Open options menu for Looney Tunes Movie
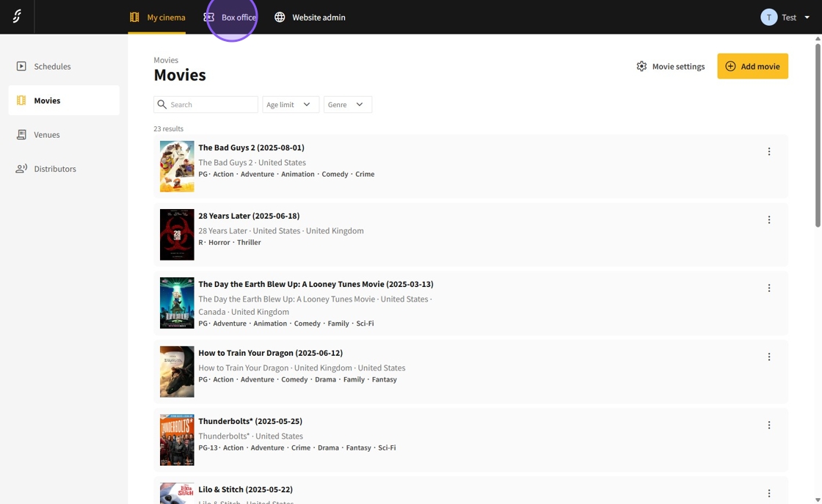This screenshot has width=822, height=504. click(x=768, y=288)
